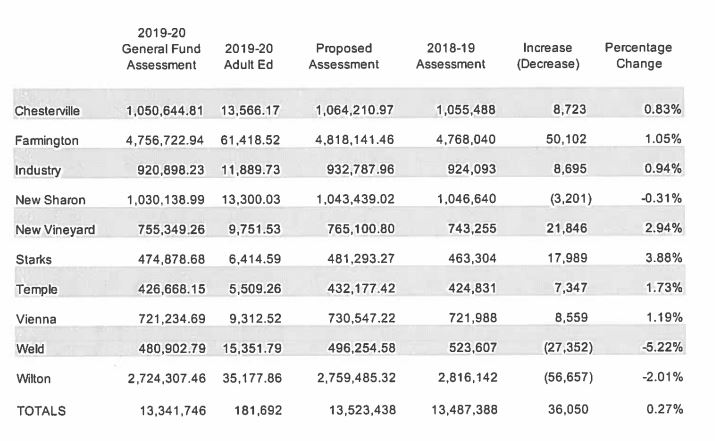Select the 2019-20 Adult Ed column header
This screenshot has height=441, width=715.
pos(249,56)
